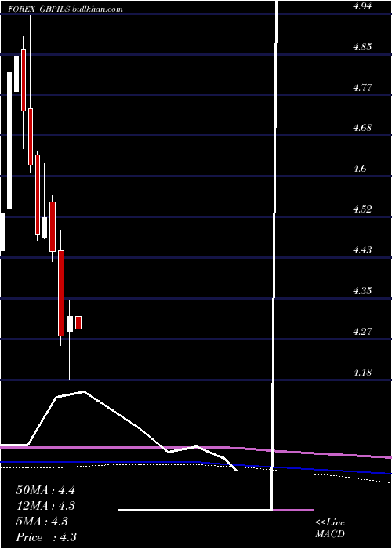Screen dimensions: 392x549
Task: Click the 4.77 price axis label
Action: coord(362,87)
